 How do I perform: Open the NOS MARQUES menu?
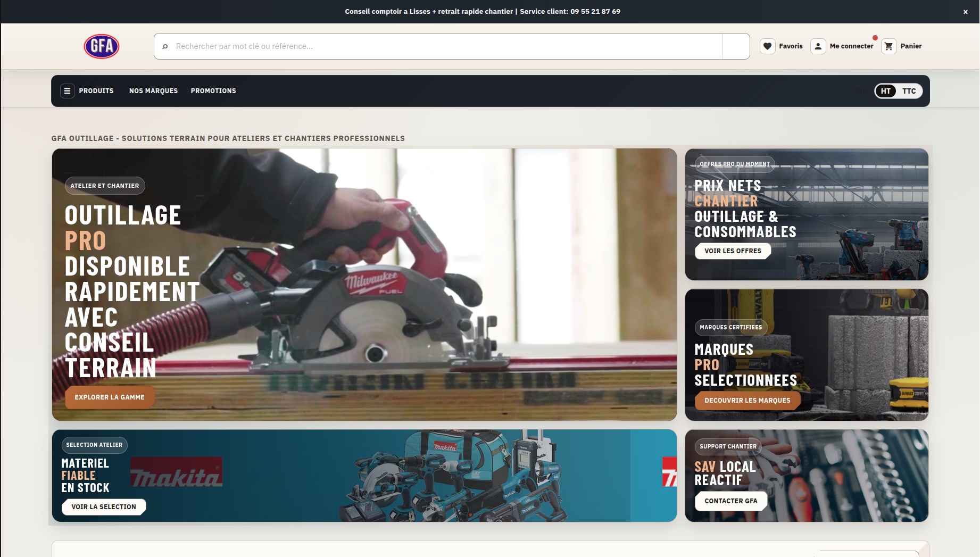(x=153, y=91)
